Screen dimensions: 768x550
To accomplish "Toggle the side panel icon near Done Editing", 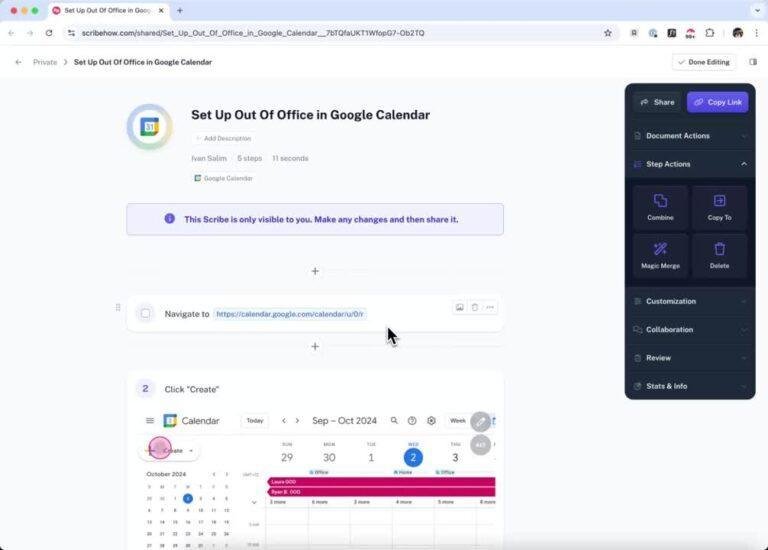I will (753, 62).
